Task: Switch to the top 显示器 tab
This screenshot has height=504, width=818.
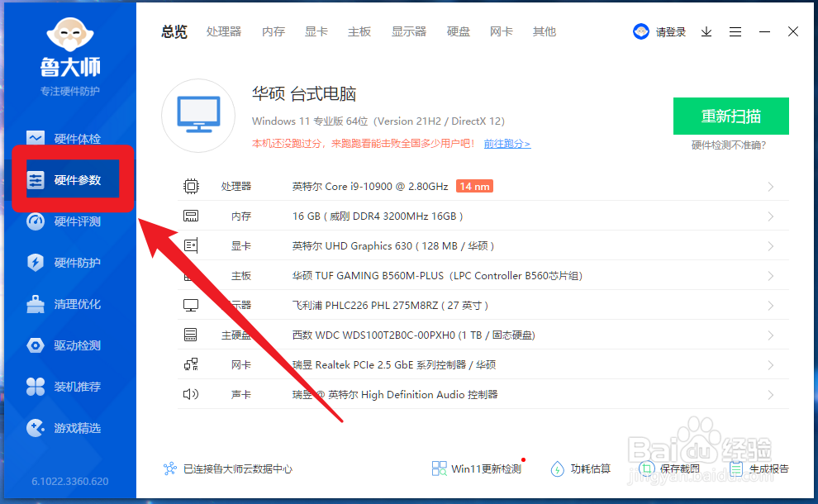Action: tap(409, 32)
